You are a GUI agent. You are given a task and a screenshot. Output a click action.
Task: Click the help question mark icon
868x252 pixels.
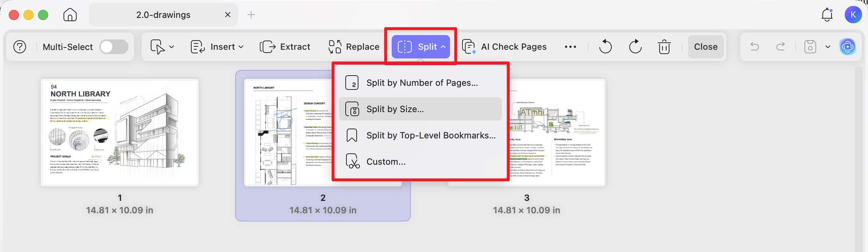[20, 47]
